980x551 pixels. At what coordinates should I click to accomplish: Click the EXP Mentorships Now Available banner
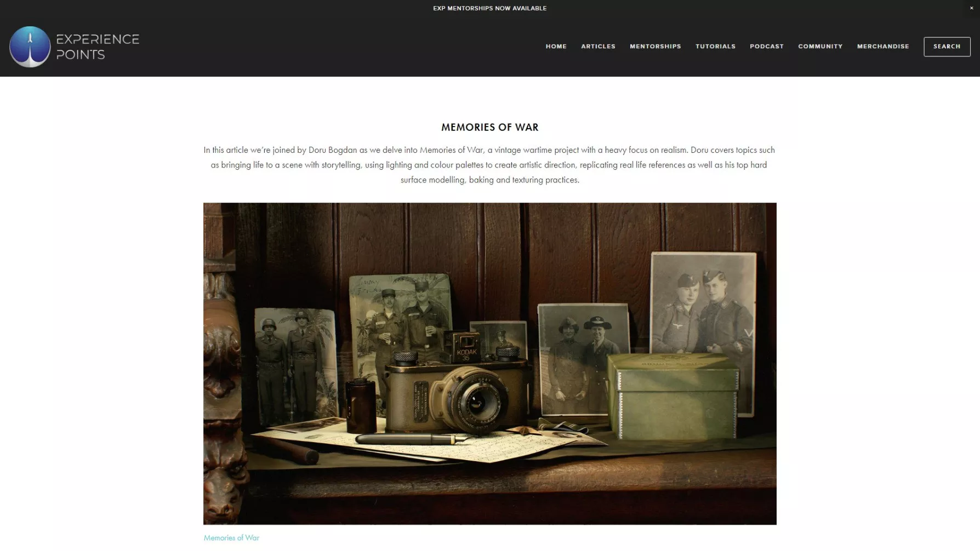489,8
